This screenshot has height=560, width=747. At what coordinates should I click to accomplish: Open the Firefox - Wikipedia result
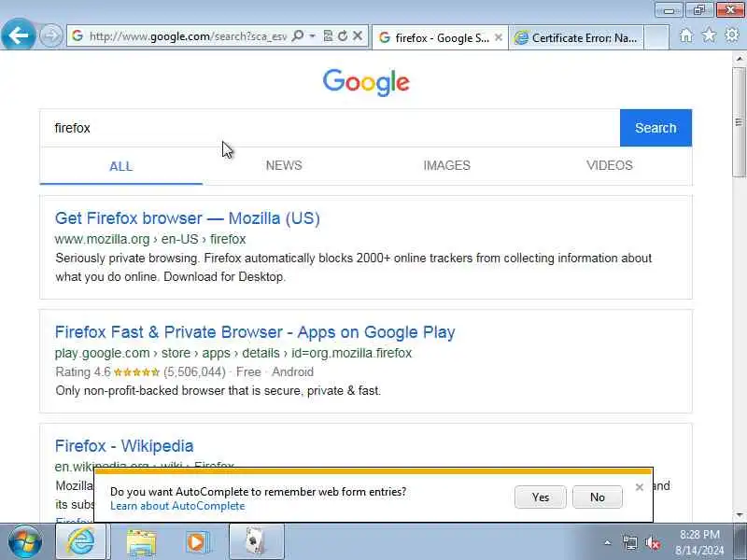[124, 446]
